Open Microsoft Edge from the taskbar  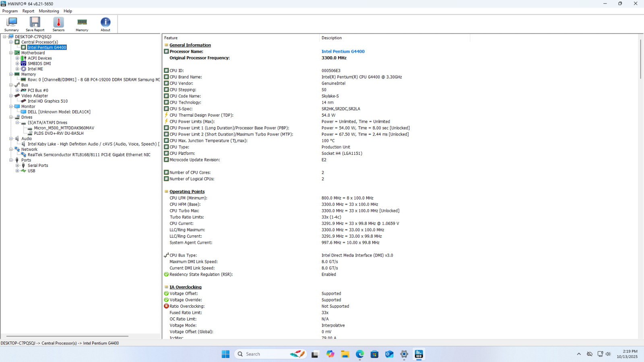(360, 354)
